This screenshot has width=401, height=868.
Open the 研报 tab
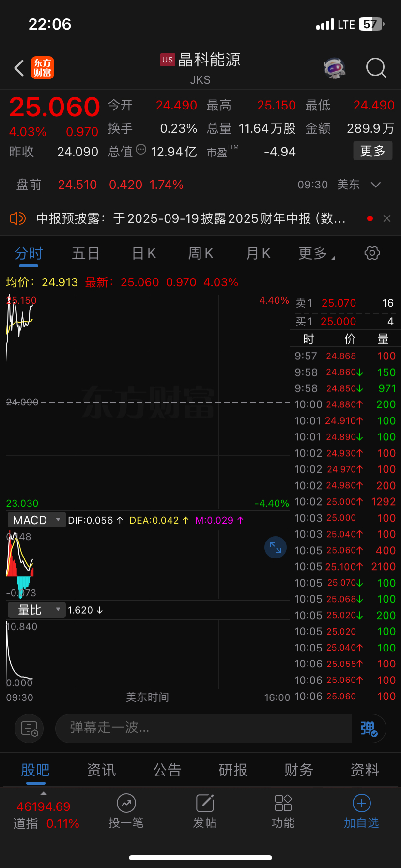233,770
